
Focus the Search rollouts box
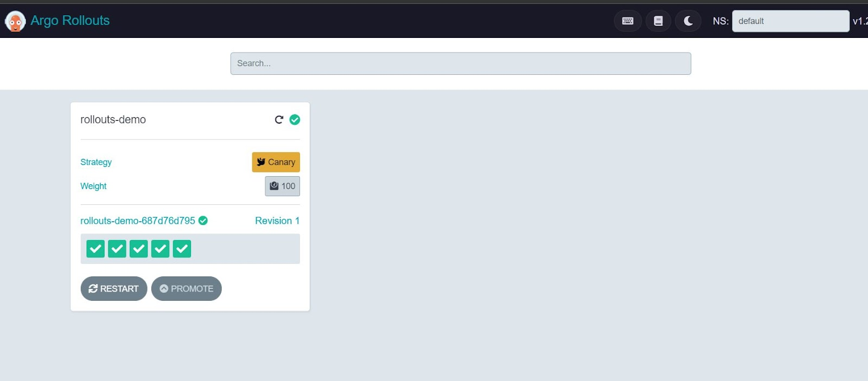pos(461,63)
